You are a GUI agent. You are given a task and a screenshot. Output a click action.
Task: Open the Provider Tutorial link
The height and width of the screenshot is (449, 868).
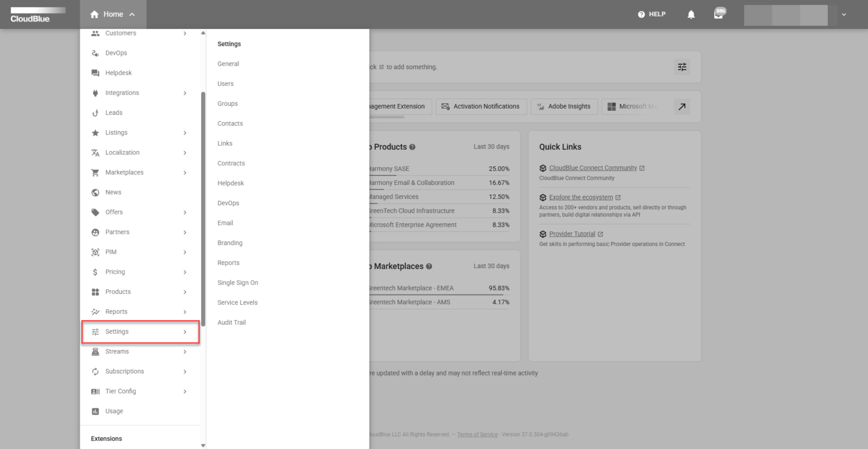click(x=572, y=234)
